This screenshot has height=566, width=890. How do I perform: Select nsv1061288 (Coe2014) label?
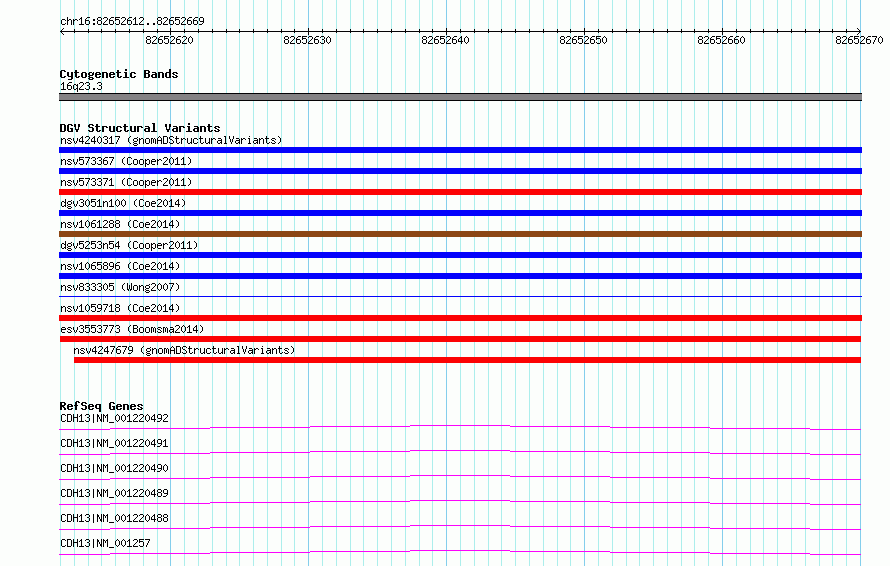[120, 224]
